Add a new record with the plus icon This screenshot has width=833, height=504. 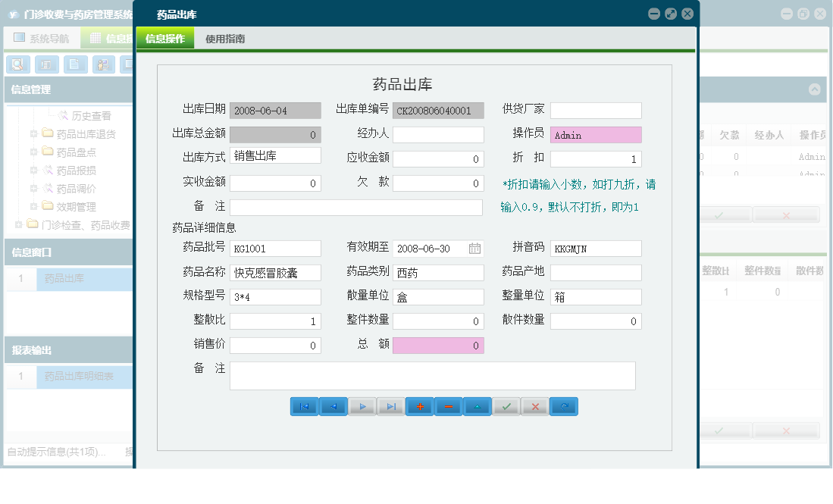click(419, 406)
